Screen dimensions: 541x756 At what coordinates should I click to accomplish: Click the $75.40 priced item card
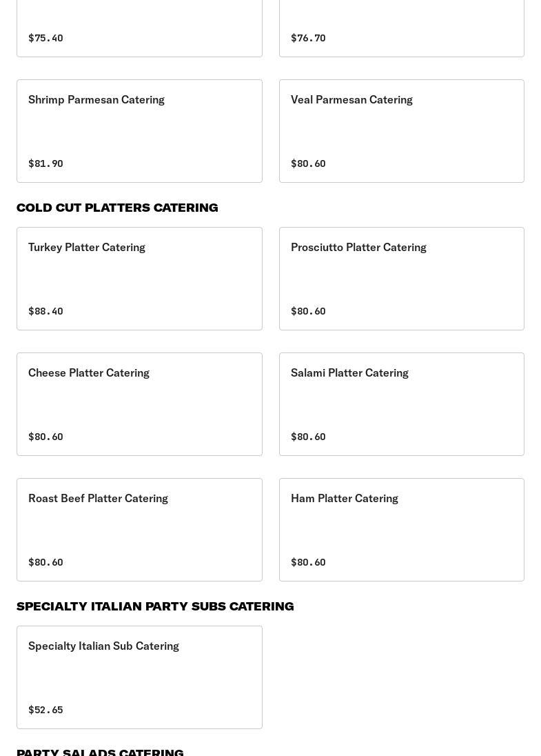[x=139, y=28]
